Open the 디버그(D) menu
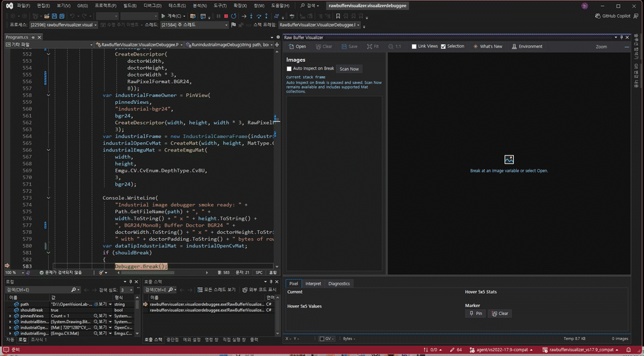Viewport: 644px width, 356px height. [x=153, y=6]
